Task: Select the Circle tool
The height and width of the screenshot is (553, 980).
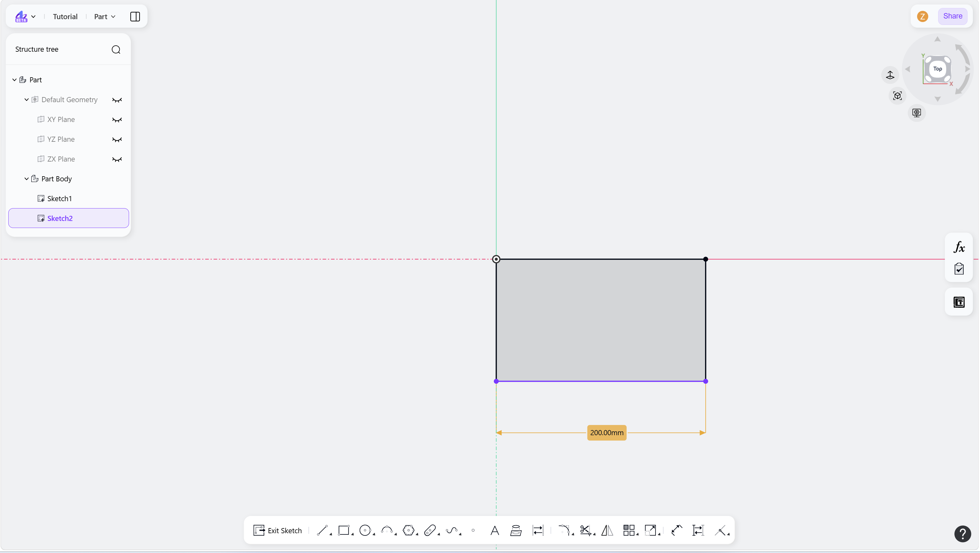Action: 365,530
